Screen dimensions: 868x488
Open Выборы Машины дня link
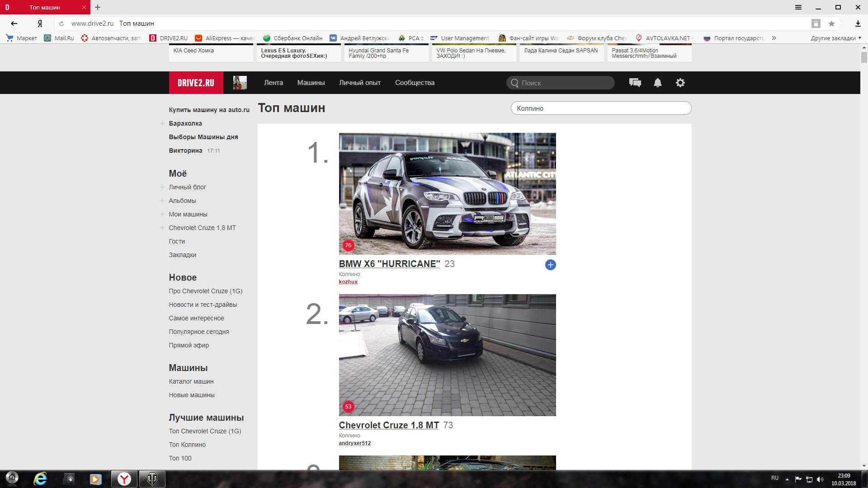point(203,137)
